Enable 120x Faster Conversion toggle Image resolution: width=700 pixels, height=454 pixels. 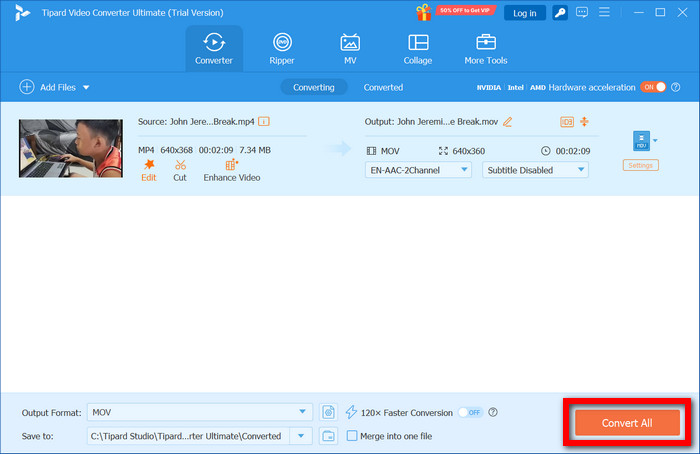pyautogui.click(x=471, y=412)
